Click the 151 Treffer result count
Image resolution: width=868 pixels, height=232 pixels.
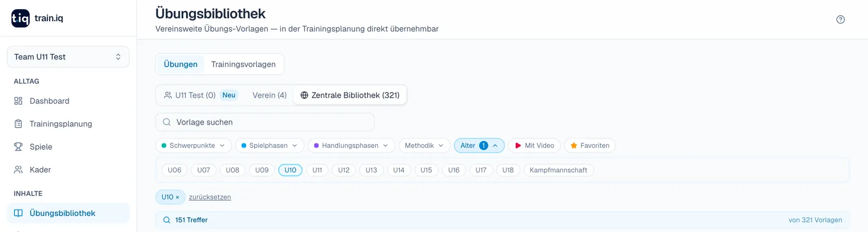click(191, 220)
